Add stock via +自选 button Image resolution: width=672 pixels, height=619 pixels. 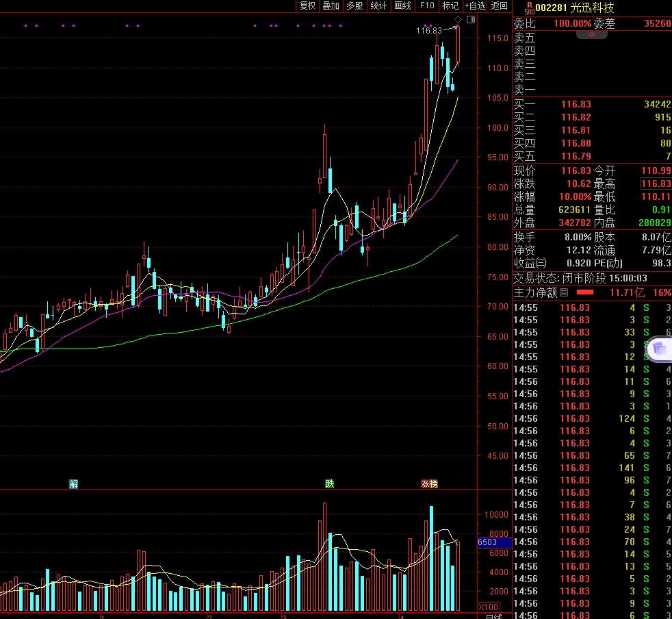pos(475,6)
